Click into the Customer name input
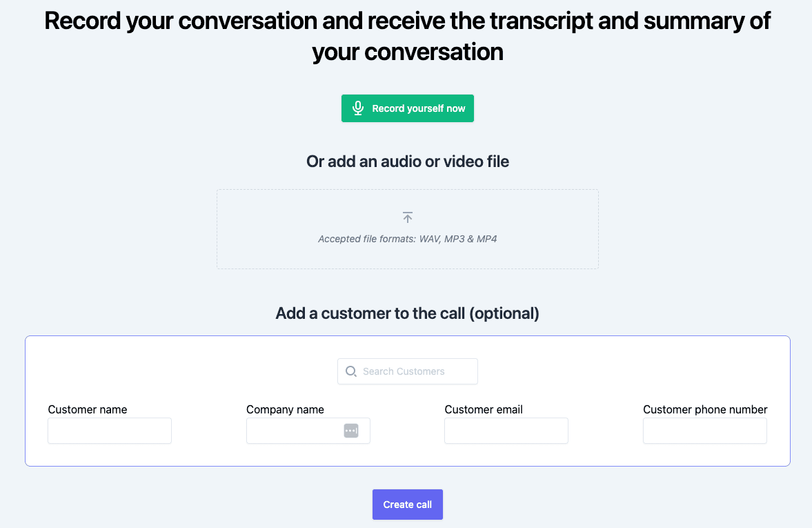 [109, 431]
